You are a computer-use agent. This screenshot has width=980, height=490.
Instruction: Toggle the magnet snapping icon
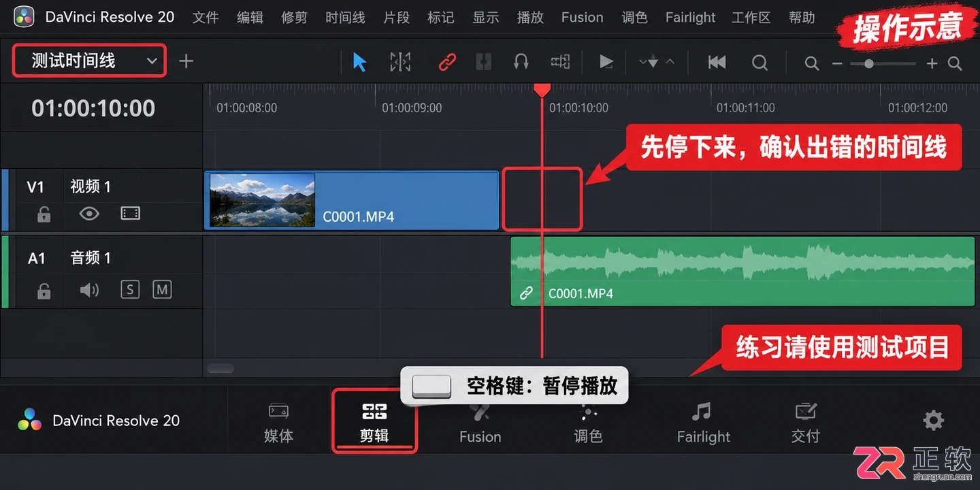point(521,63)
